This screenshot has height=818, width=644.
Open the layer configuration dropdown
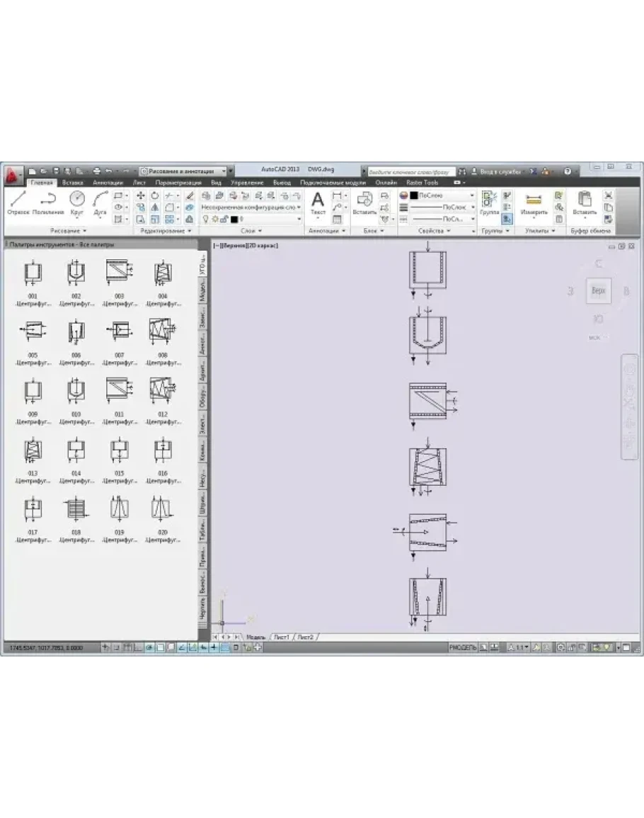click(x=251, y=208)
